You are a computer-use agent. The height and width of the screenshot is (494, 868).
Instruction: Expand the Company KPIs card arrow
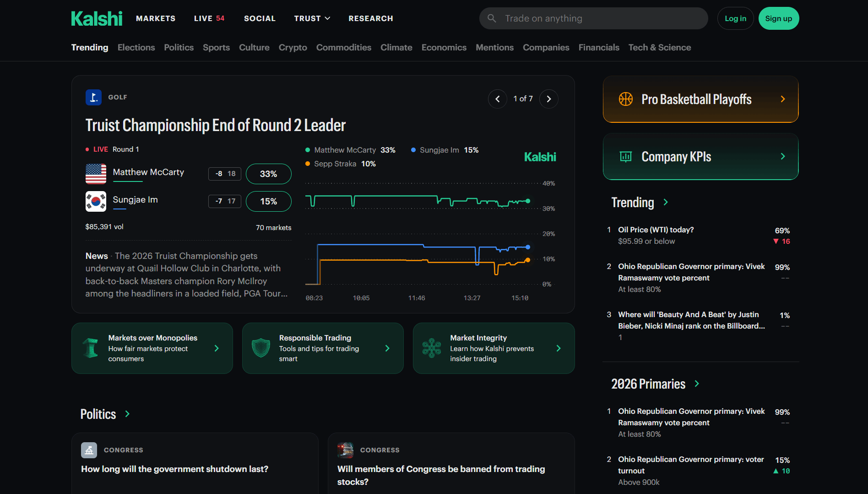tap(783, 156)
